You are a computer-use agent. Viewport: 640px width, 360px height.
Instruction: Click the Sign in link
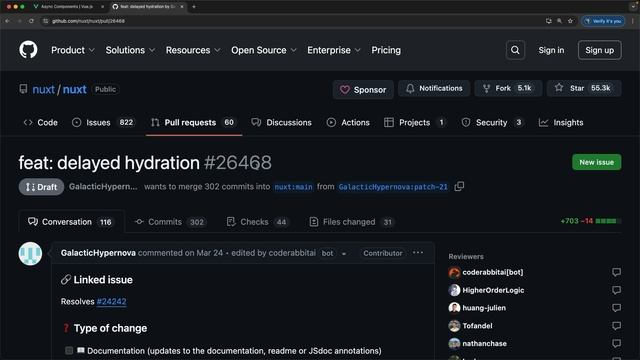[x=551, y=50]
